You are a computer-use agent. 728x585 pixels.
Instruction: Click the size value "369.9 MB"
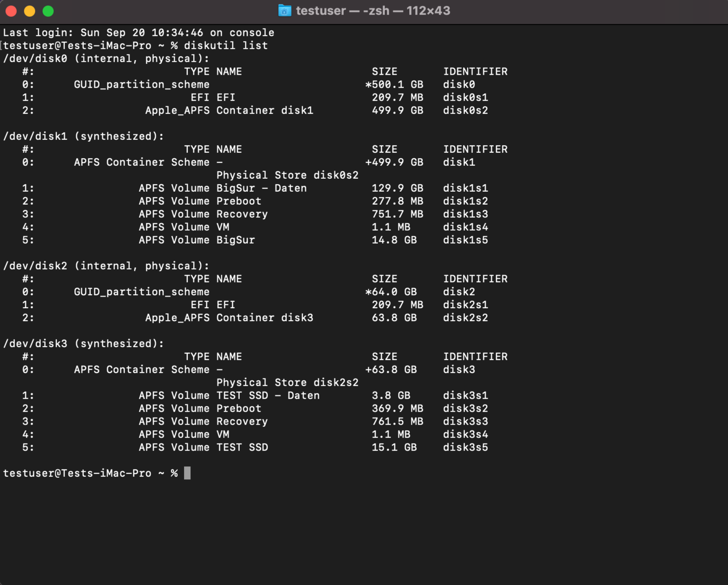(x=398, y=409)
